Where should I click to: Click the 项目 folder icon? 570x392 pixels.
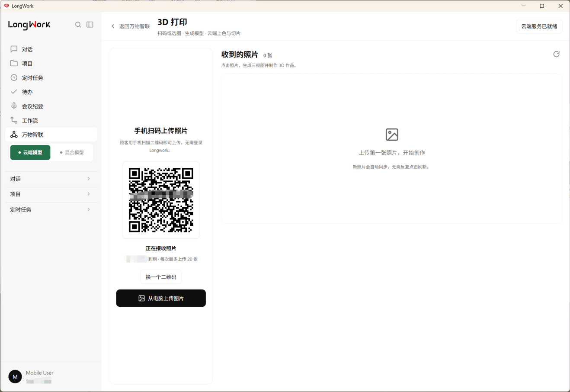coord(14,63)
